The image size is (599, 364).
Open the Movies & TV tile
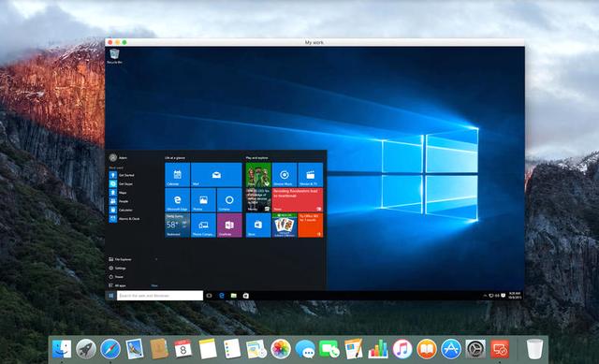(310, 175)
